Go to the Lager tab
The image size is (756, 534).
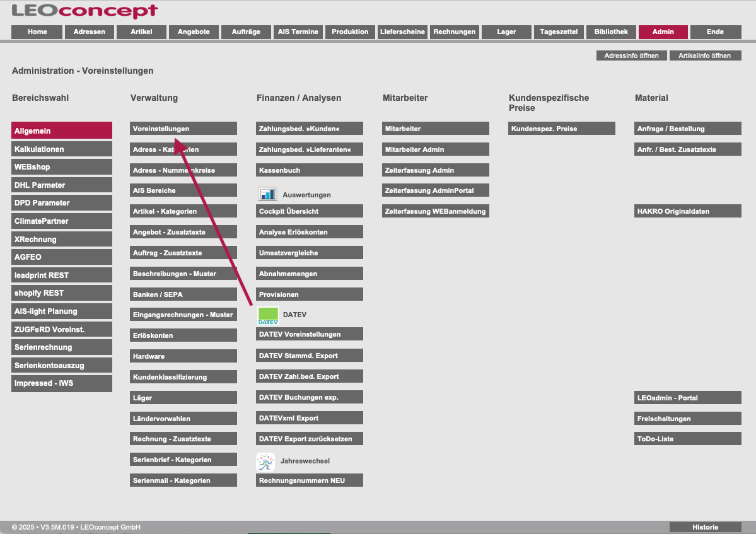(506, 32)
